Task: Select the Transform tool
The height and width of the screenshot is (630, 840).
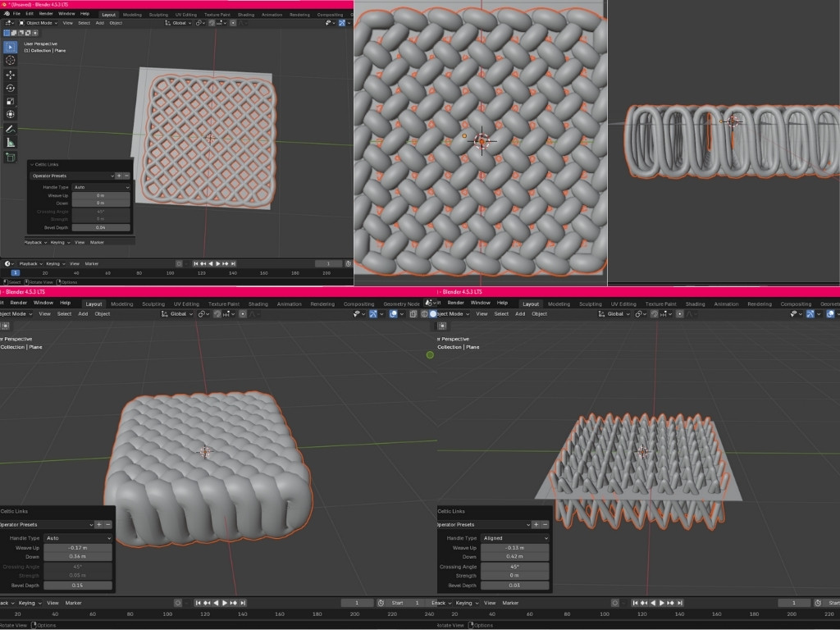Action: tap(11, 115)
